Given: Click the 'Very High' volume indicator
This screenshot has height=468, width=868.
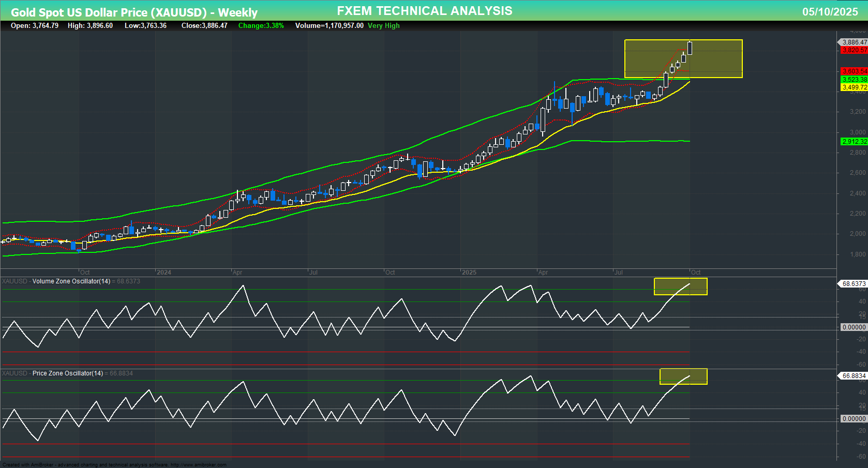Looking at the screenshot, I should click(383, 25).
